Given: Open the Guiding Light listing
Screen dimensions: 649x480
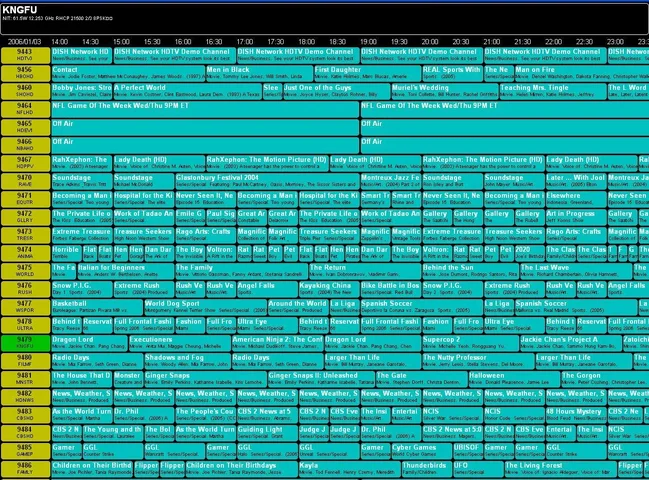Looking at the screenshot, I should pyautogui.click(x=267, y=433).
